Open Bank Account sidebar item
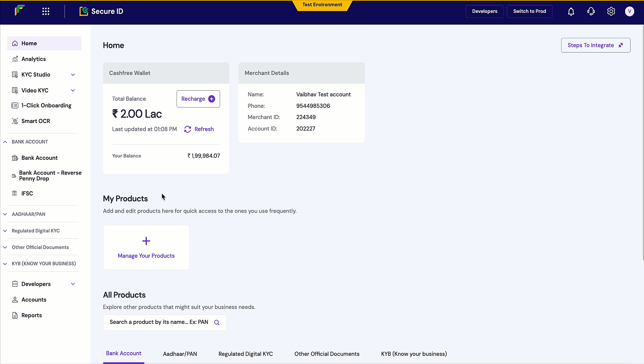The width and height of the screenshot is (644, 364). pos(44,158)
